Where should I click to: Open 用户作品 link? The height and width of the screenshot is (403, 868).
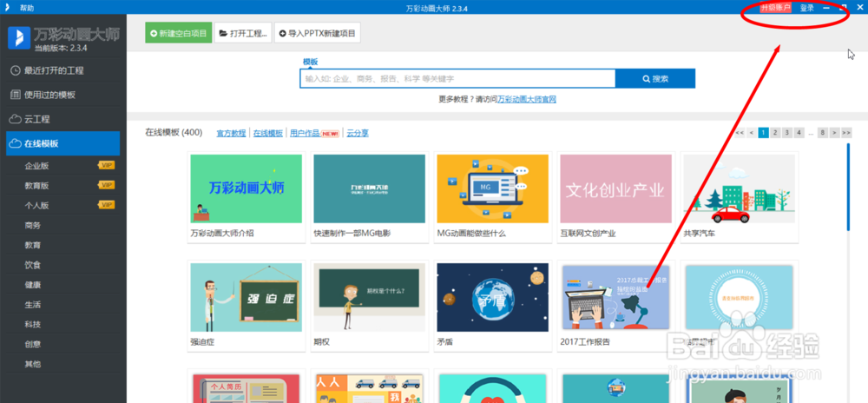(305, 134)
